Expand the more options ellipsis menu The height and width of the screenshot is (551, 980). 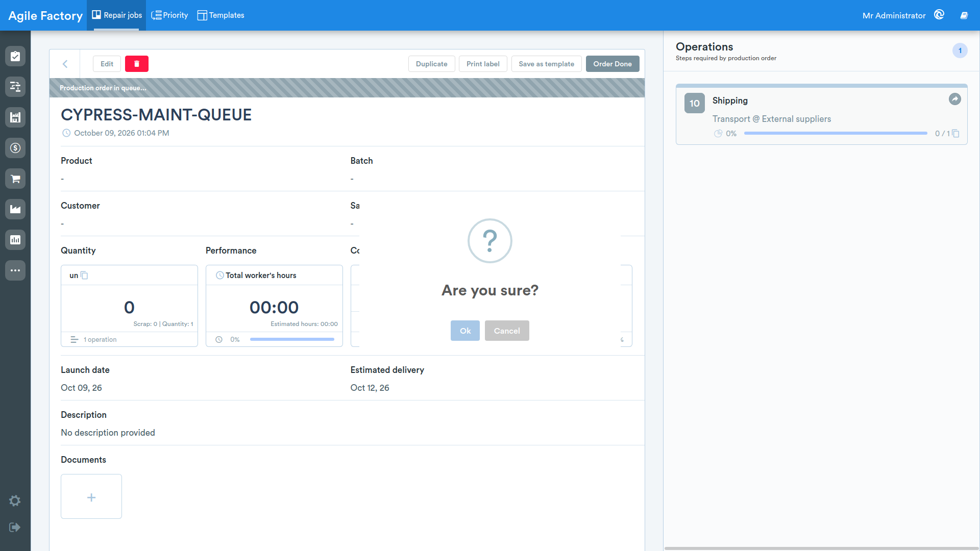[15, 270]
